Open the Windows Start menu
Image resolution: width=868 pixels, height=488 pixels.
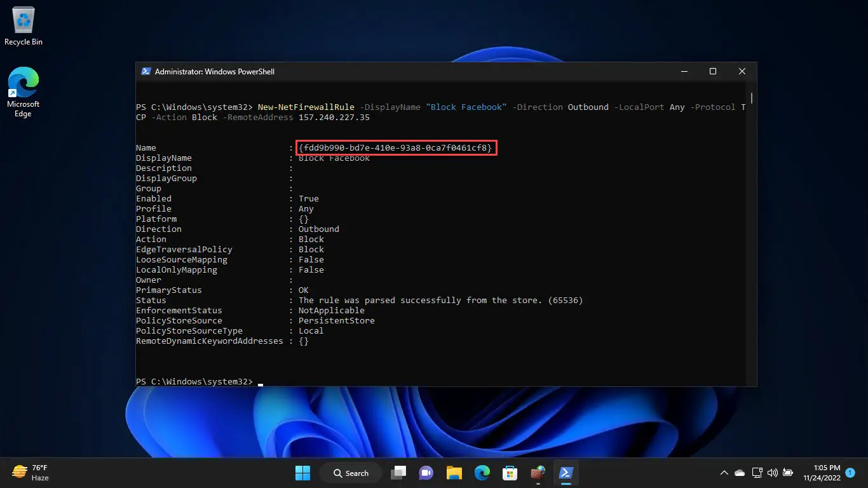point(303,473)
